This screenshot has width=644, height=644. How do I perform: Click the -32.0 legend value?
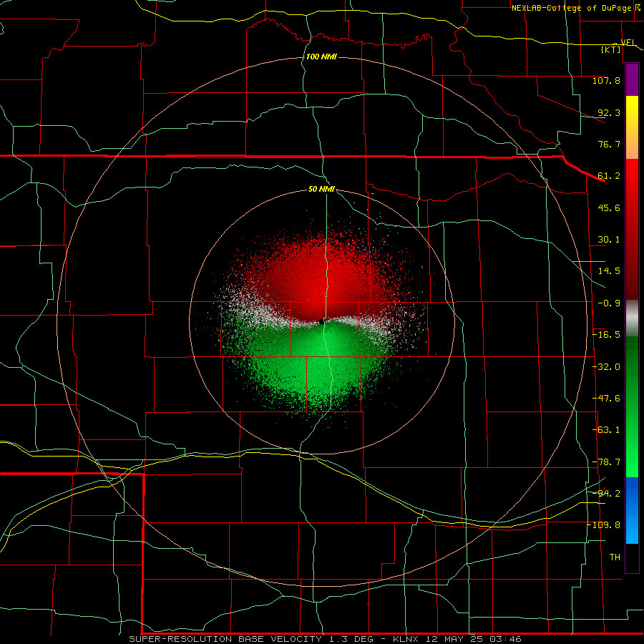[x=606, y=367]
